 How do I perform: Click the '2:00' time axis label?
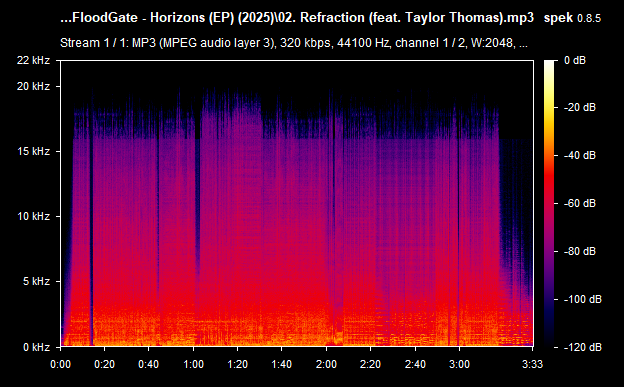[326, 364]
